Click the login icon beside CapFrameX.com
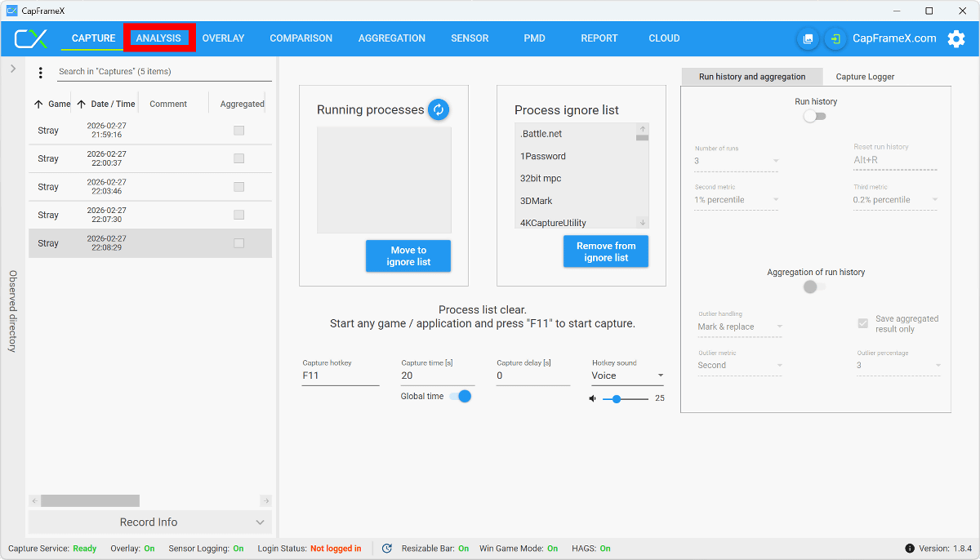980x560 pixels. click(x=835, y=38)
